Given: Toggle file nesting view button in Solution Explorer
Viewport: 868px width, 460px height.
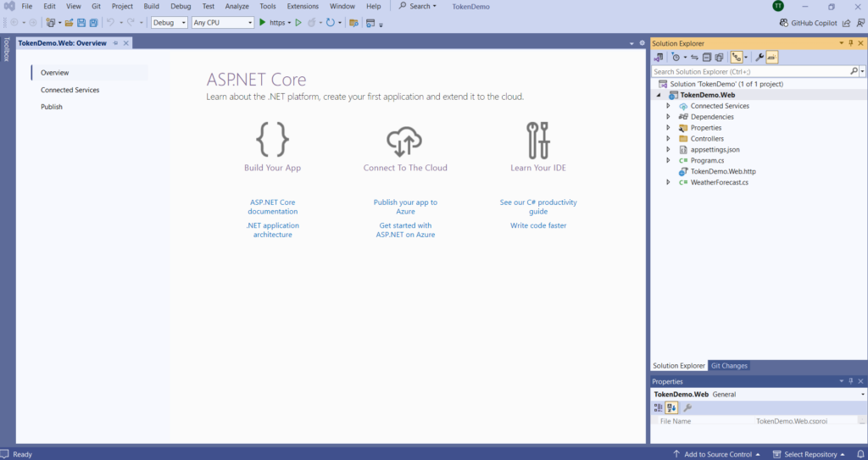Looking at the screenshot, I should pos(737,57).
